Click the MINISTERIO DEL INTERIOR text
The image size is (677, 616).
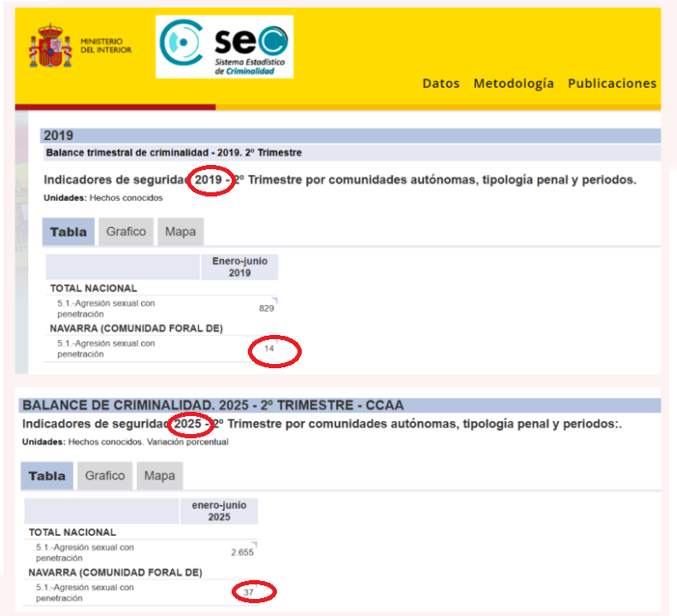[x=106, y=46]
